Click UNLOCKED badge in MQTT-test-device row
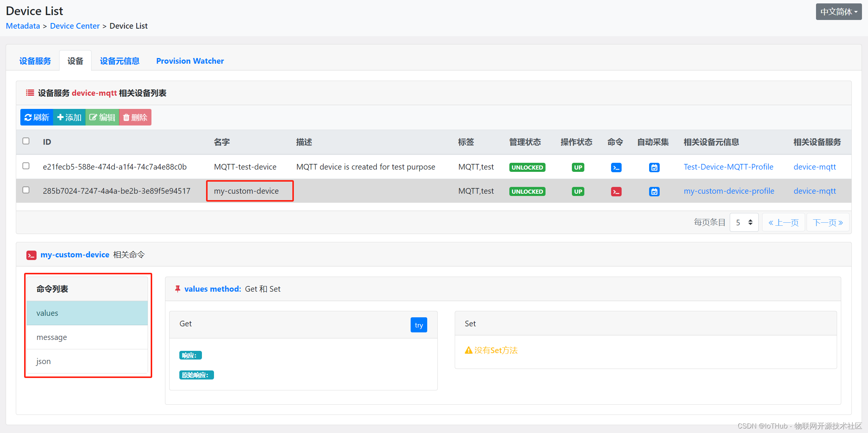This screenshot has width=868, height=433. pos(527,167)
